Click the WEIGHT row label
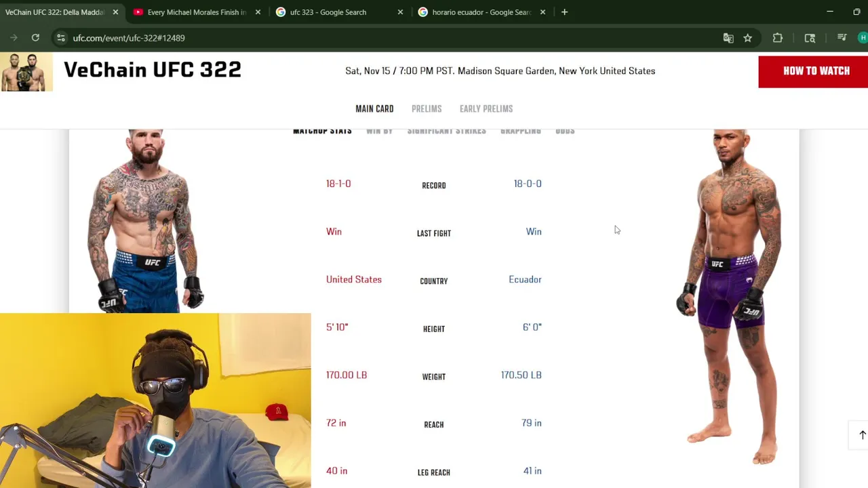The image size is (868, 488). coord(434,377)
